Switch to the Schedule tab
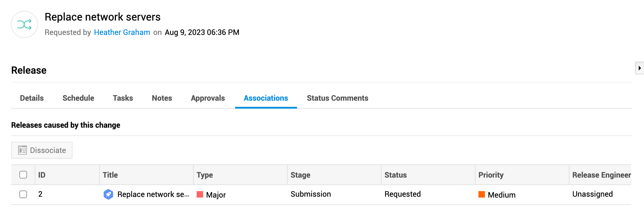Screen dimensions: 644x219 pos(78,98)
